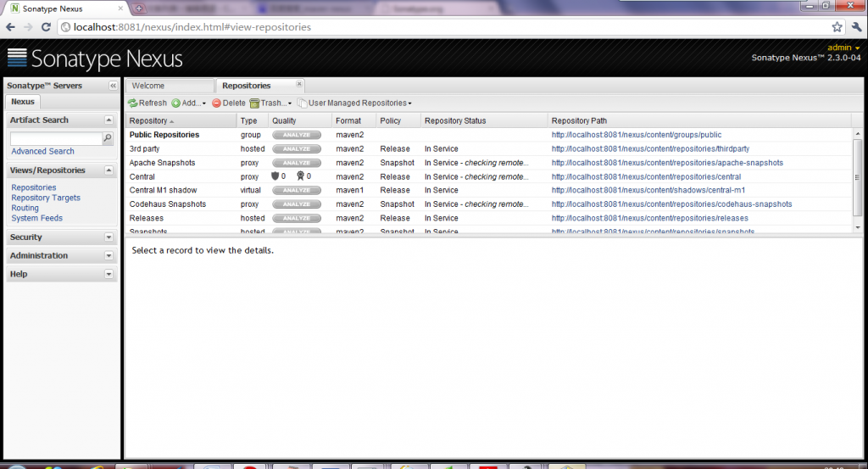Select the Central repository row

click(489, 176)
